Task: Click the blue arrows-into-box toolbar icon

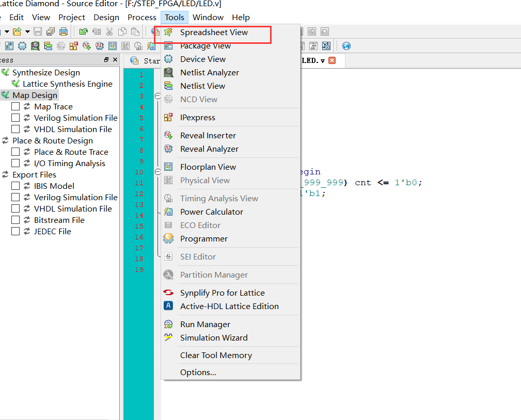Action: [326, 46]
